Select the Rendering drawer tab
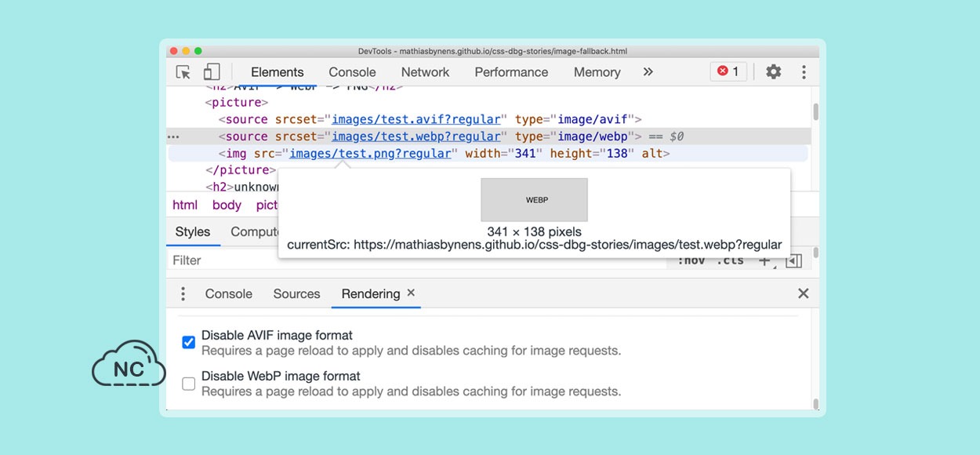 click(370, 293)
